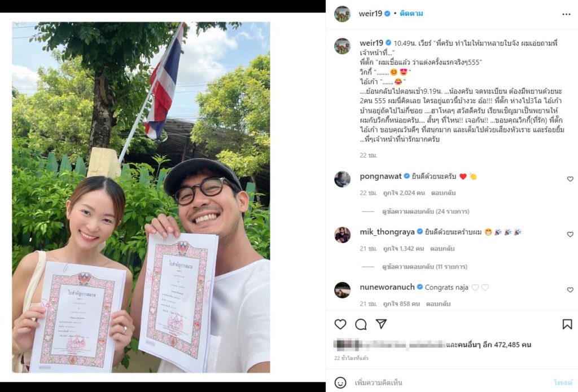Reply to nuneworanuch's comment via ตอบกลับ

(x=438, y=304)
